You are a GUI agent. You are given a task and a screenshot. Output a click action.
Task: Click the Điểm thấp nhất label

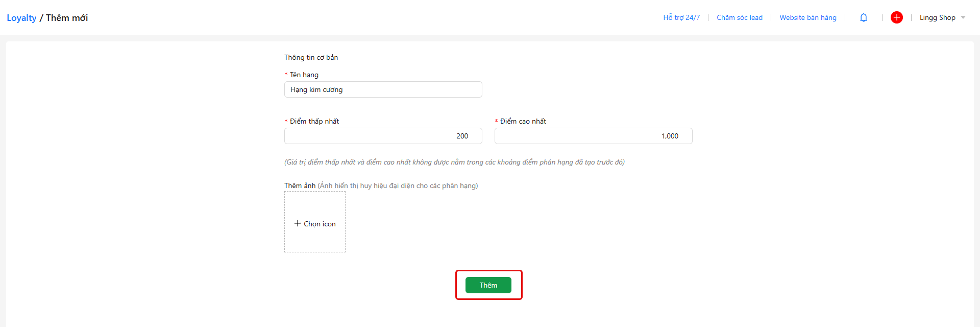(x=314, y=121)
